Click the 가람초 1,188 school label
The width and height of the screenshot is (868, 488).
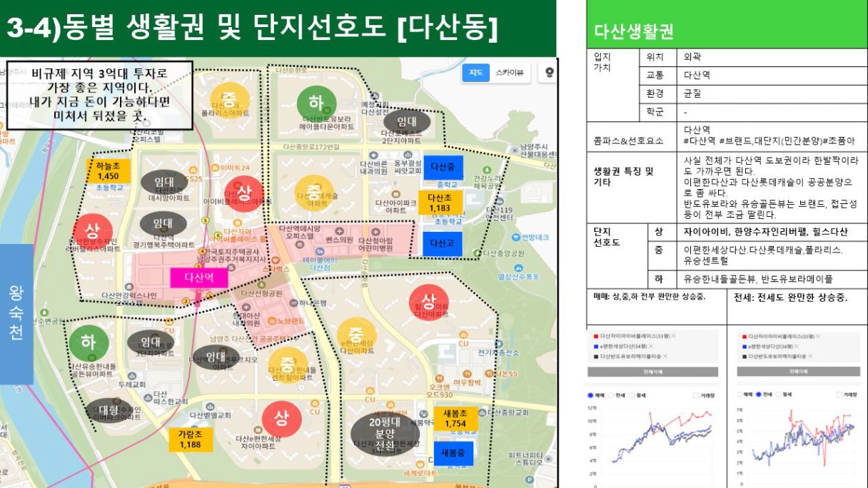190,439
